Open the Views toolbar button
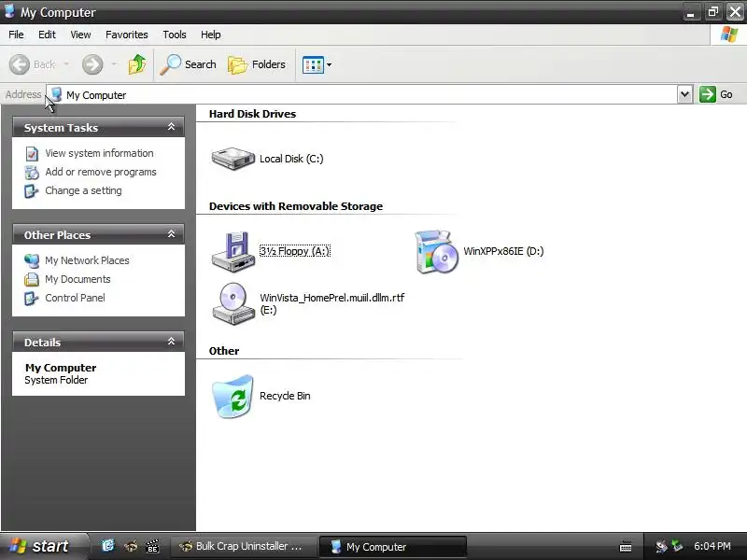Viewport: 747px width, 560px height. tap(313, 64)
